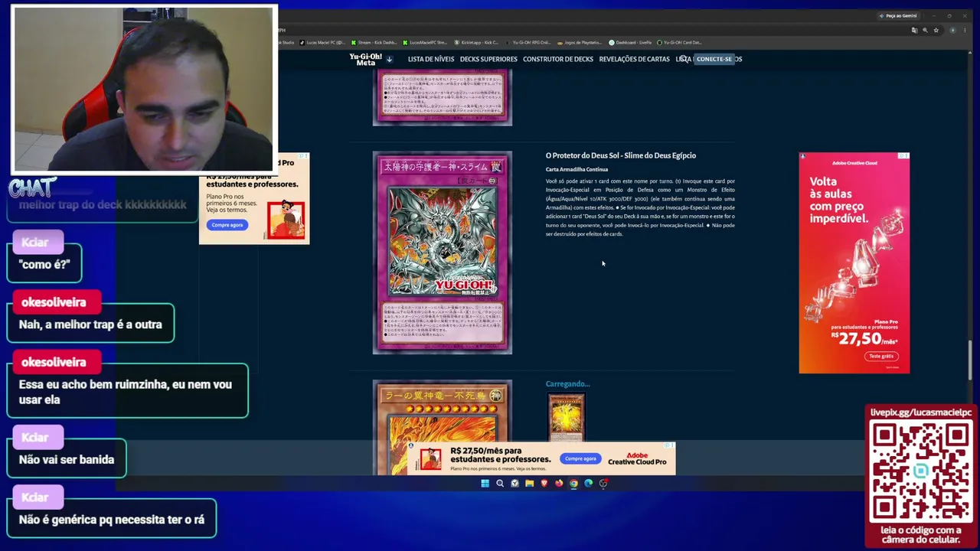Open the Decks Superiores menu

coord(488,59)
